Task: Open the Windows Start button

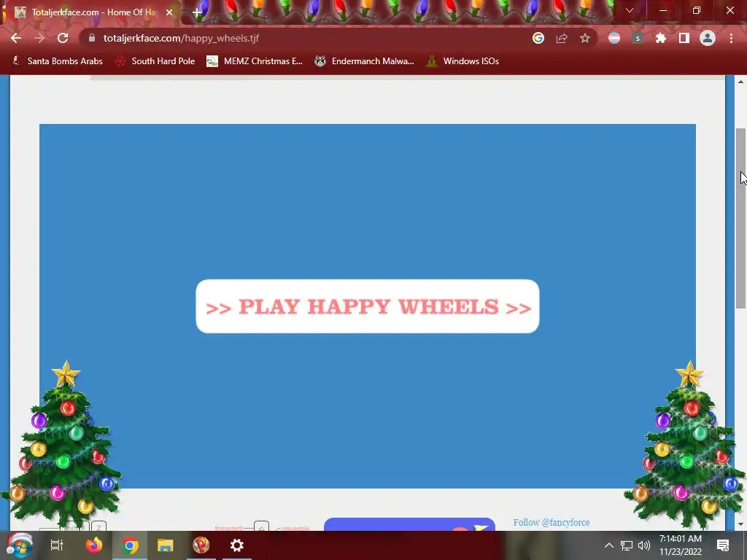Action: (x=20, y=545)
